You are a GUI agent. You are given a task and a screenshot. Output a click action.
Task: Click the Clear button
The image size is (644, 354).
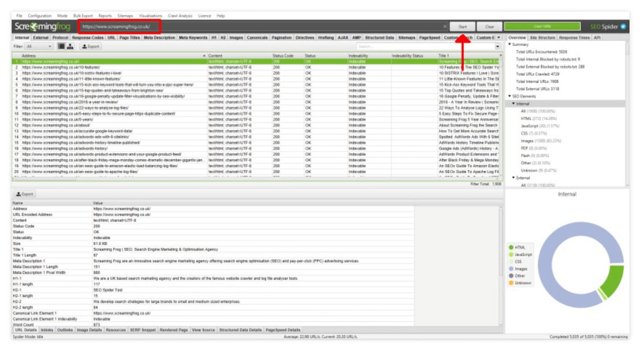[x=489, y=27]
